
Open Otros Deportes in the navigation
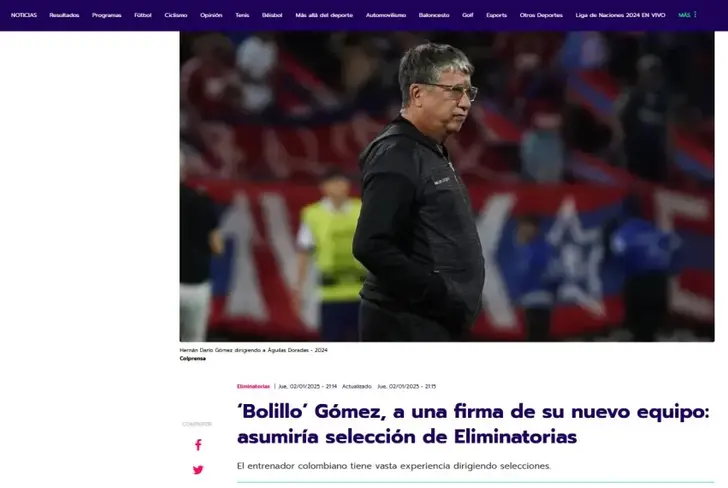point(541,15)
